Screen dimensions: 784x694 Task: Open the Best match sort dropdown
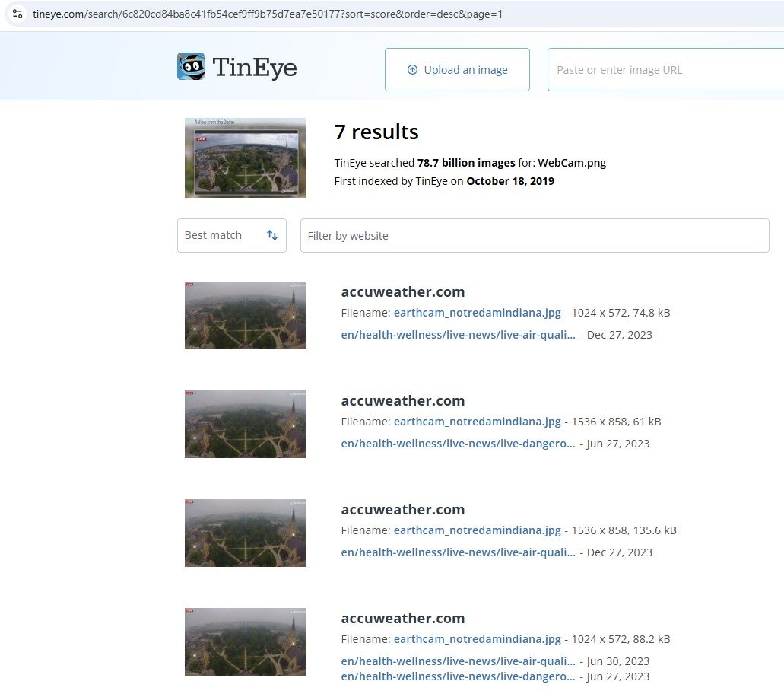[x=231, y=236]
